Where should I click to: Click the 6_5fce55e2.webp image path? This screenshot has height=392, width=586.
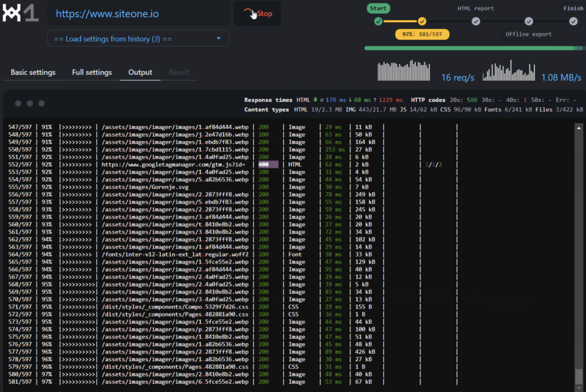coord(175,382)
